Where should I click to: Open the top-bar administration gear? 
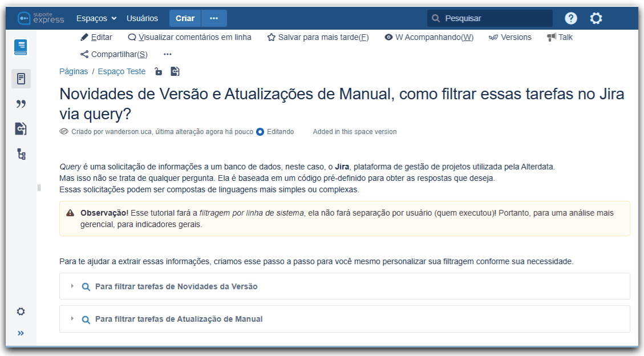click(x=596, y=18)
